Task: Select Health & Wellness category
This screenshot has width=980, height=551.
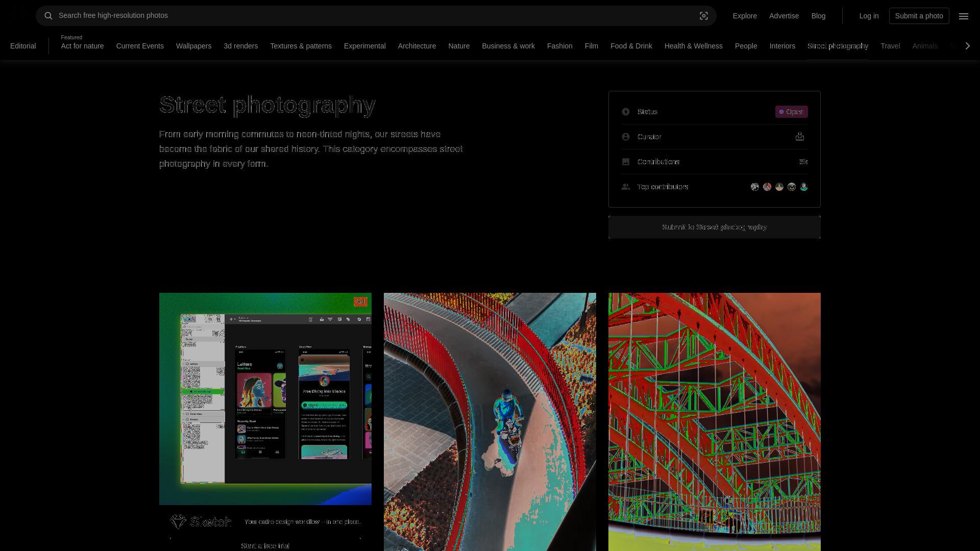Action: 693,46
